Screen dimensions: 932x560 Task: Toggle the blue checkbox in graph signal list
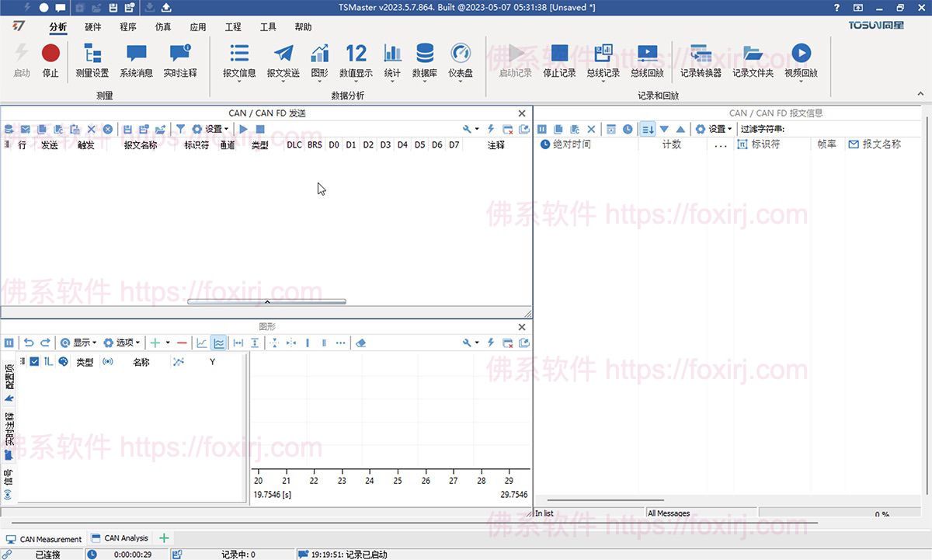(34, 361)
